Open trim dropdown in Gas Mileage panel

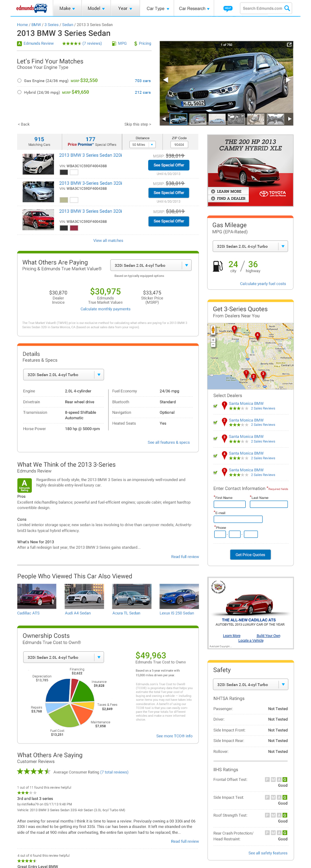pos(250,246)
